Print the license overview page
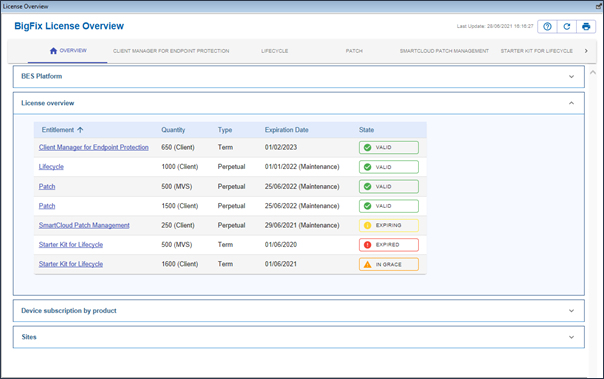 click(x=586, y=27)
